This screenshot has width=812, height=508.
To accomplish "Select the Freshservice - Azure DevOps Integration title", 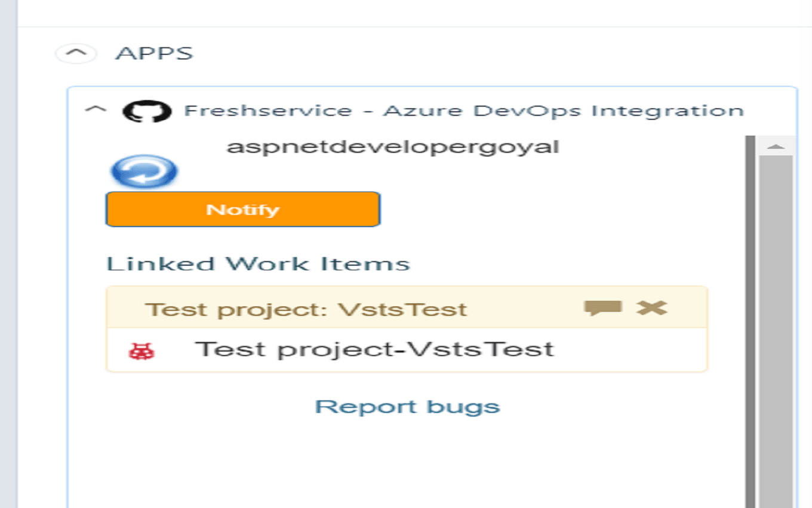I will click(464, 110).
